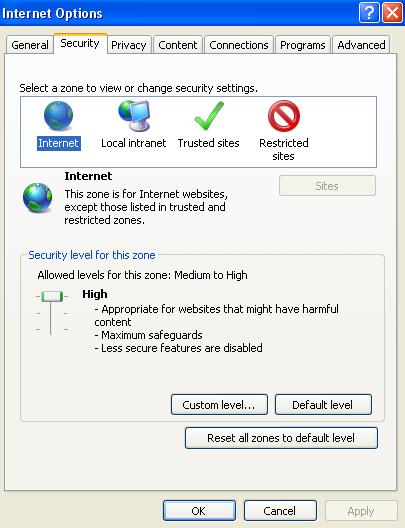Click the security level slider handle
Viewport: 405px width, 528px height.
point(52,296)
